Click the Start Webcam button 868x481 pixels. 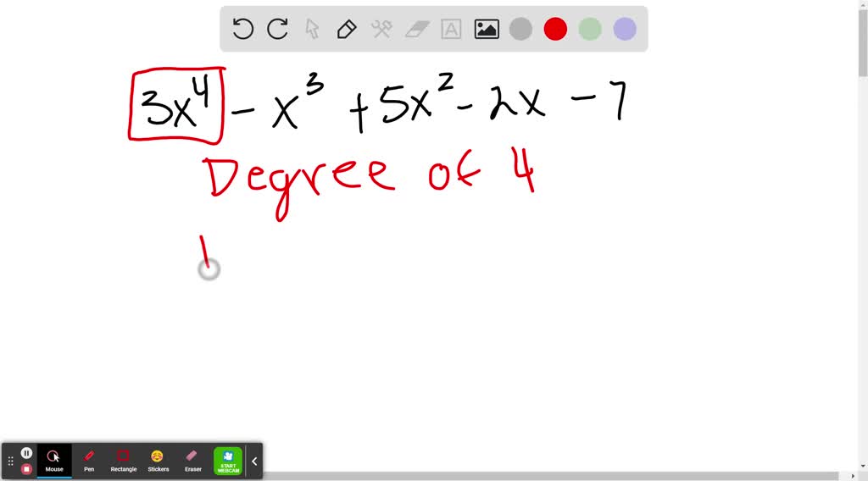pos(228,461)
